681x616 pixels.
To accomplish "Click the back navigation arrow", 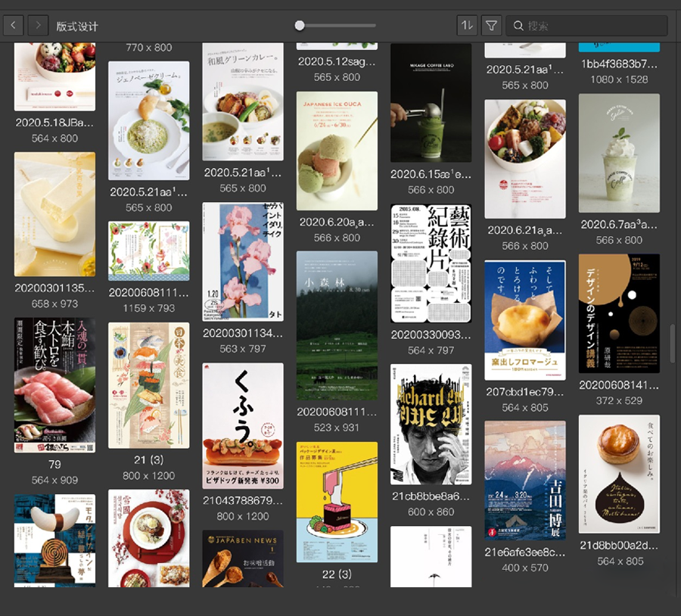I will 14,26.
